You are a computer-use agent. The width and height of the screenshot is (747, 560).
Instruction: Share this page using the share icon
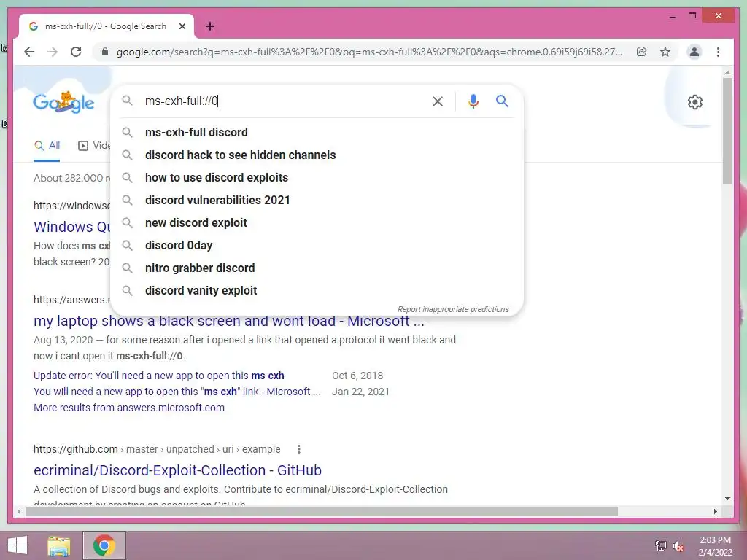tap(642, 52)
